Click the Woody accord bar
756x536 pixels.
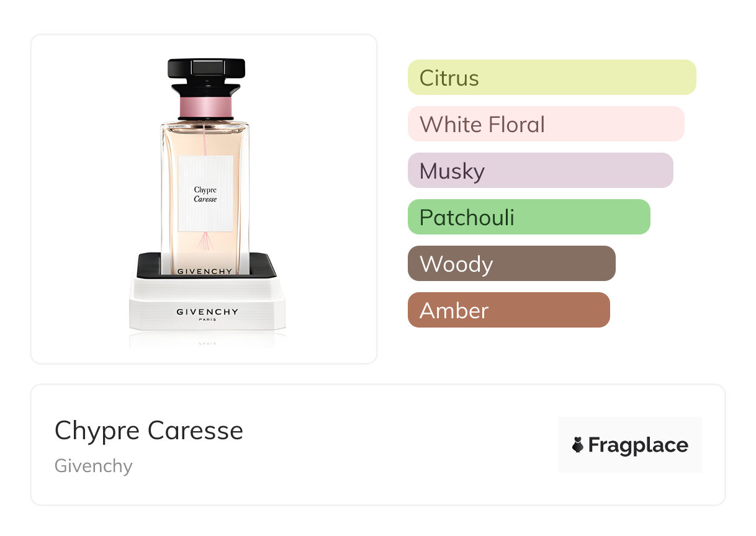coord(511,264)
